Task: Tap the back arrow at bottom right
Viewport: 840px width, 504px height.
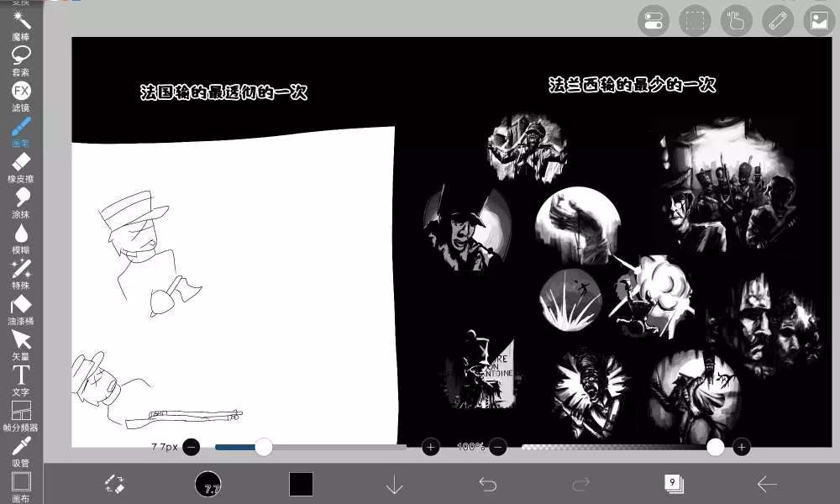Action: click(x=767, y=484)
